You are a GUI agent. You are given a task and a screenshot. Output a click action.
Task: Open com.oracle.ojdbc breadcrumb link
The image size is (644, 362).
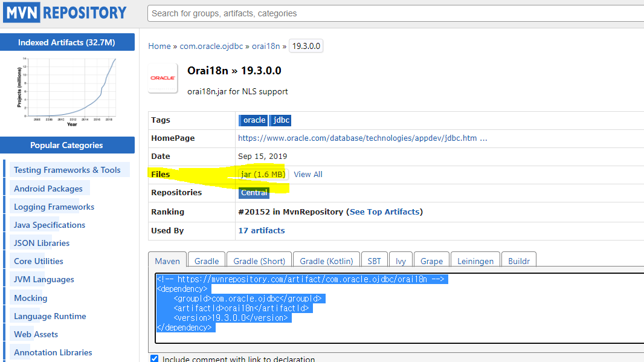(211, 46)
